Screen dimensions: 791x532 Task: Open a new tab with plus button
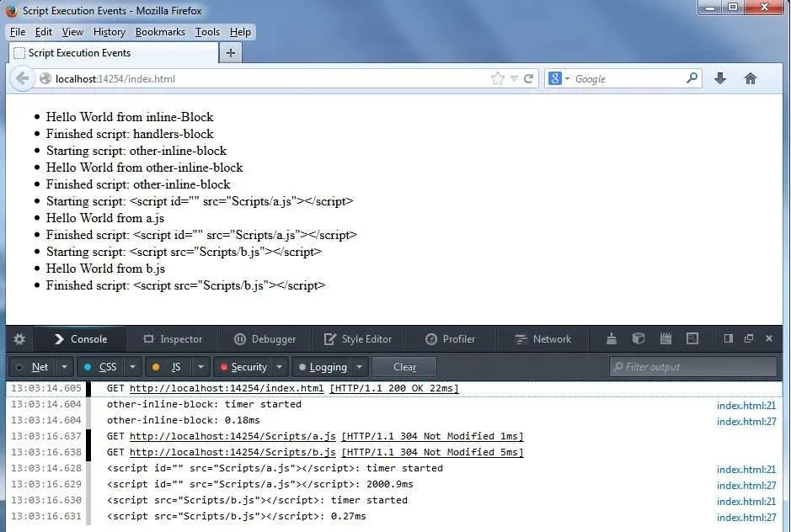coord(231,53)
